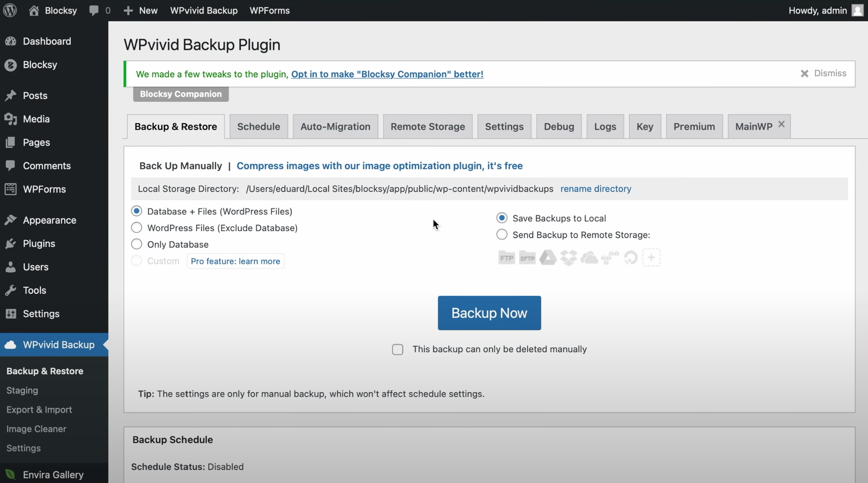Select the DigitalOcean Spaces storage icon
This screenshot has height=483, width=868.
630,258
